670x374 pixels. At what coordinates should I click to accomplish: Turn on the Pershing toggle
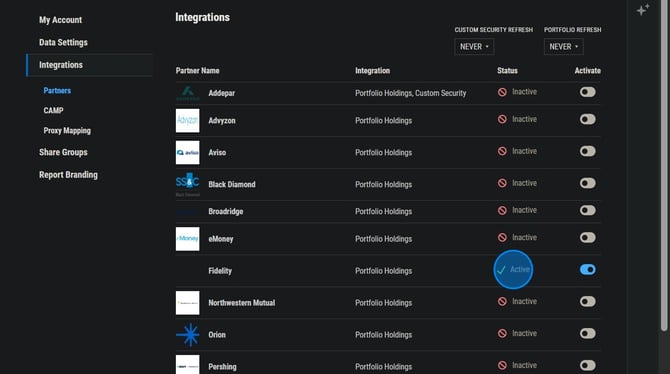pyautogui.click(x=588, y=365)
